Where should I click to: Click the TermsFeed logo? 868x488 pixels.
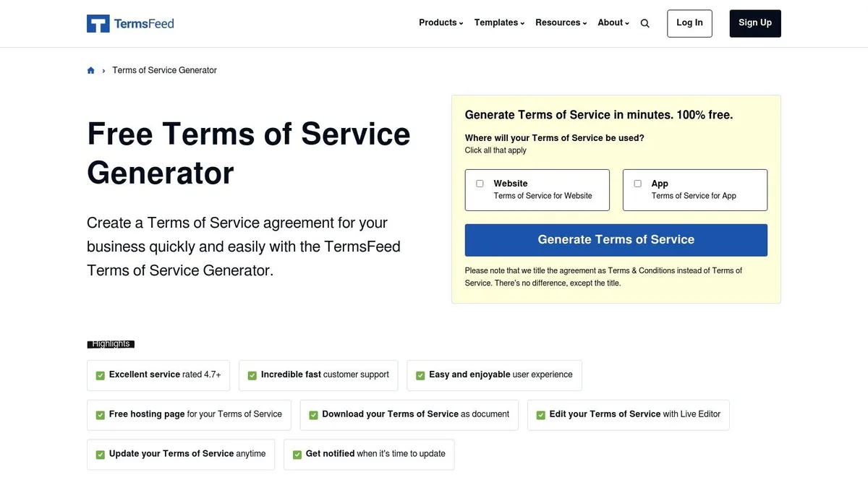click(x=130, y=23)
